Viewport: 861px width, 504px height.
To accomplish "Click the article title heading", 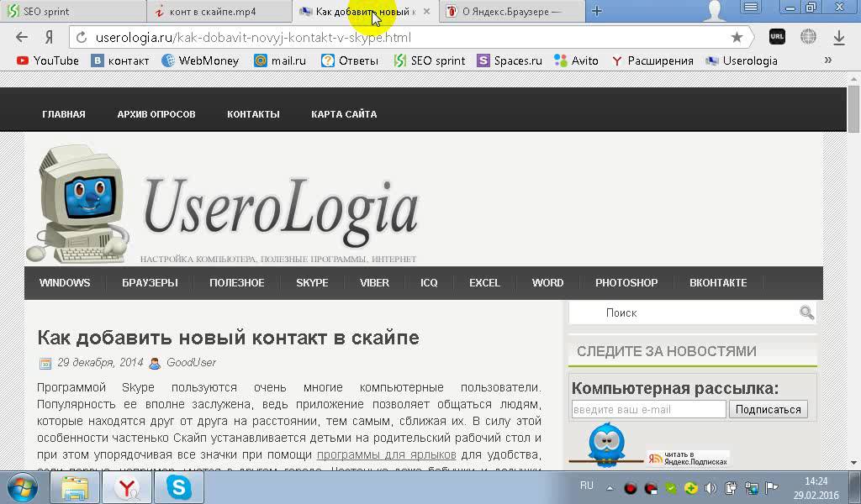I will click(x=228, y=338).
